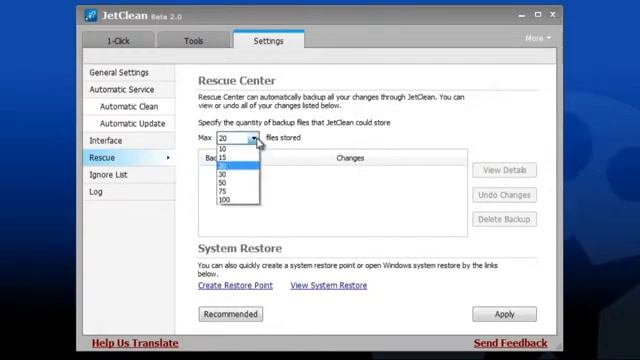This screenshot has height=360, width=640.
Task: Click the View Details button
Action: pyautogui.click(x=504, y=170)
